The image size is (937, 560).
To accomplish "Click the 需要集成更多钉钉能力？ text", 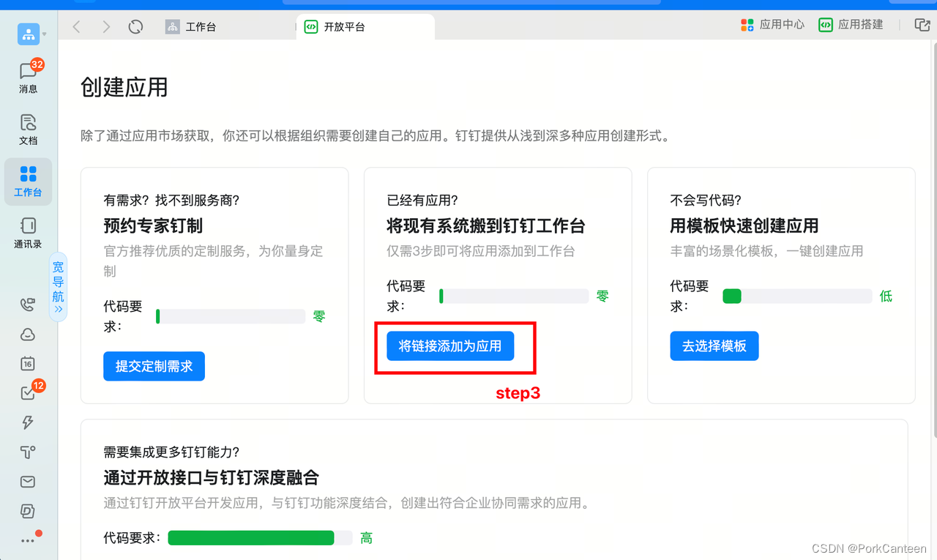I will 172,452.
